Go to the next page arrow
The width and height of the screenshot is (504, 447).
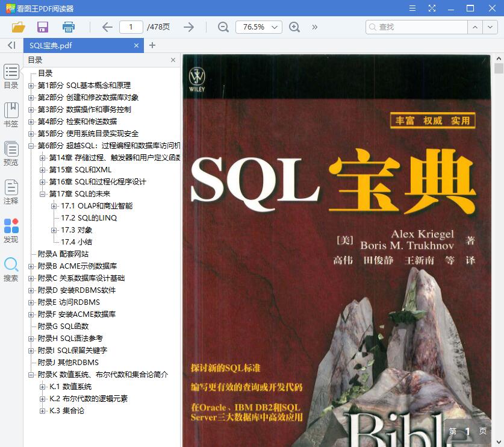[x=188, y=27]
